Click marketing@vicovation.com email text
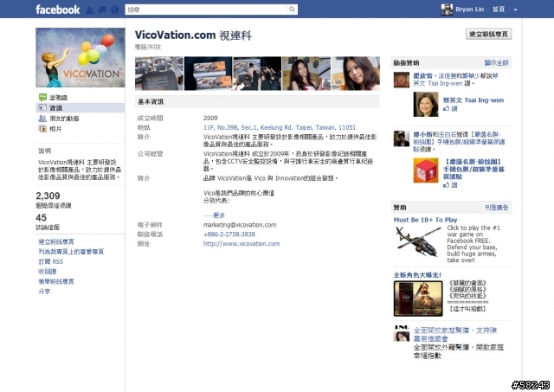Screen dimensions: 554x392 (x=240, y=225)
